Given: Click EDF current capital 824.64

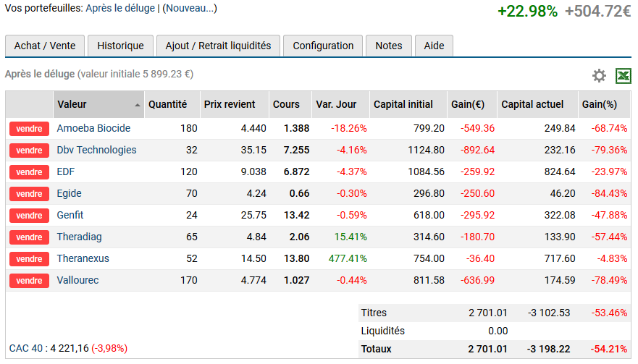Looking at the screenshot, I should tap(560, 172).
